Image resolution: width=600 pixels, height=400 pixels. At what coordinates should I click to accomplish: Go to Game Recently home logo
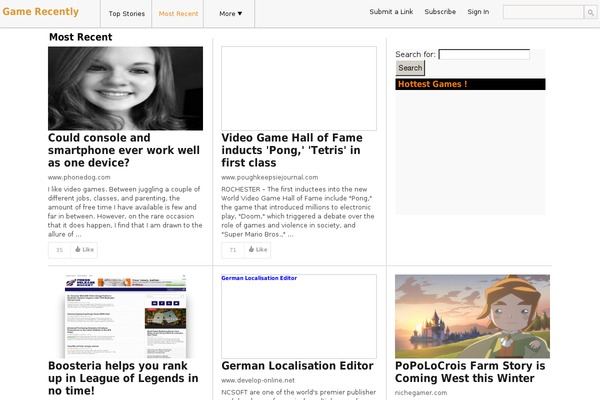click(41, 12)
